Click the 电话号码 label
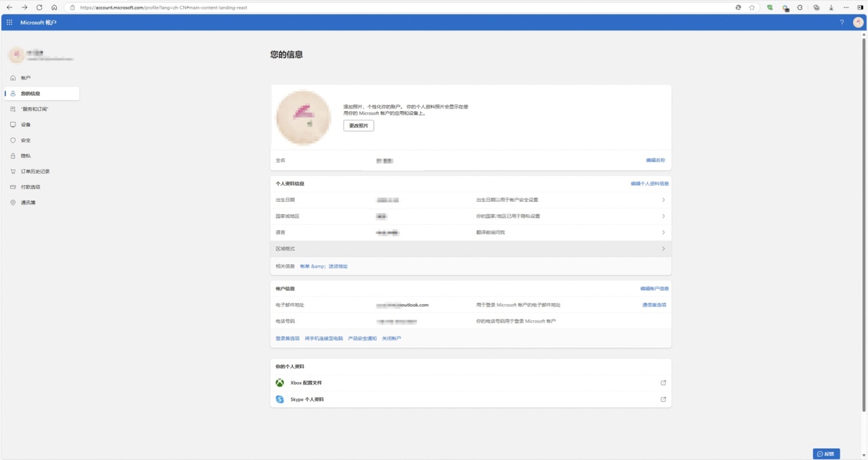Viewport: 868px width, 460px height. coord(285,321)
